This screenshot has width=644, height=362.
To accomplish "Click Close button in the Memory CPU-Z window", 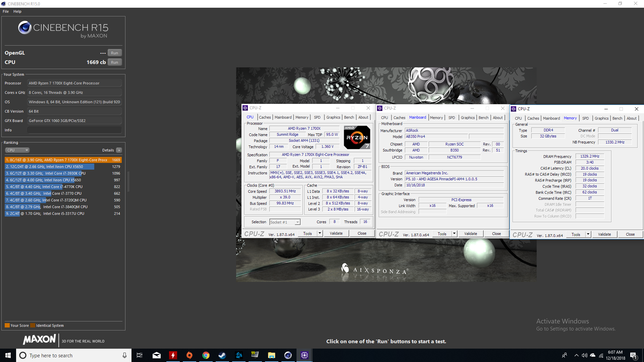I will pyautogui.click(x=630, y=234).
